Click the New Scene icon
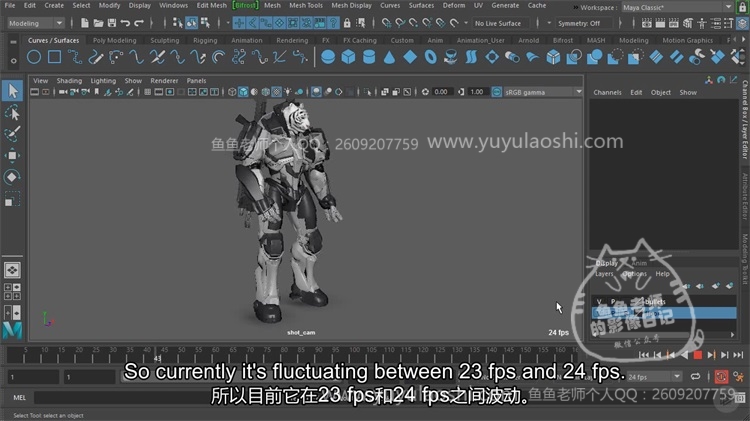 click(x=85, y=23)
